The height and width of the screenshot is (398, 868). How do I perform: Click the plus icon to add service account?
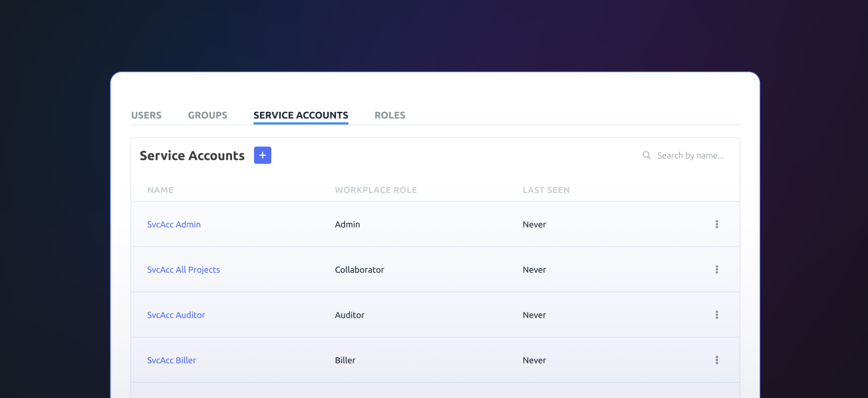pyautogui.click(x=262, y=155)
